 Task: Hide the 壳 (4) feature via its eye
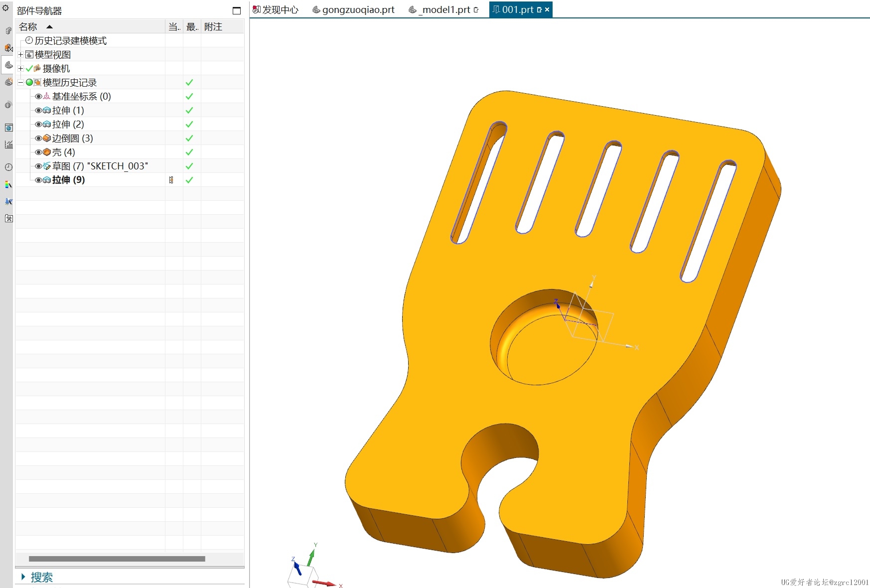pyautogui.click(x=38, y=152)
